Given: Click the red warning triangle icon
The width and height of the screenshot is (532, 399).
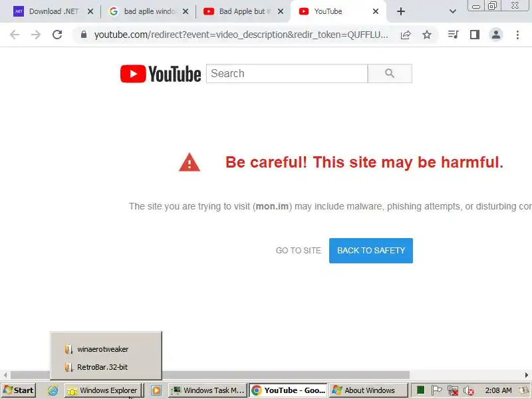Looking at the screenshot, I should (190, 162).
